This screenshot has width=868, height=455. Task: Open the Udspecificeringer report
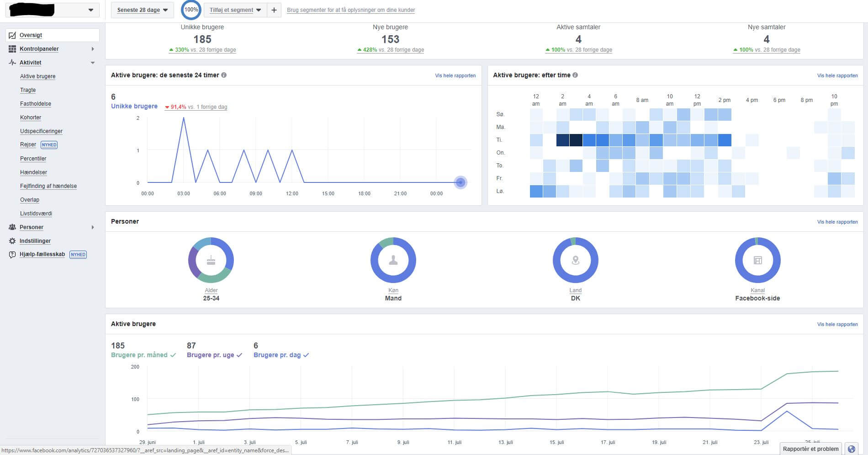tap(42, 131)
